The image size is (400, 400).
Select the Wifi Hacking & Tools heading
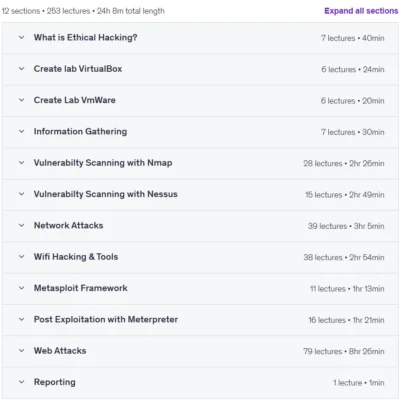76,257
